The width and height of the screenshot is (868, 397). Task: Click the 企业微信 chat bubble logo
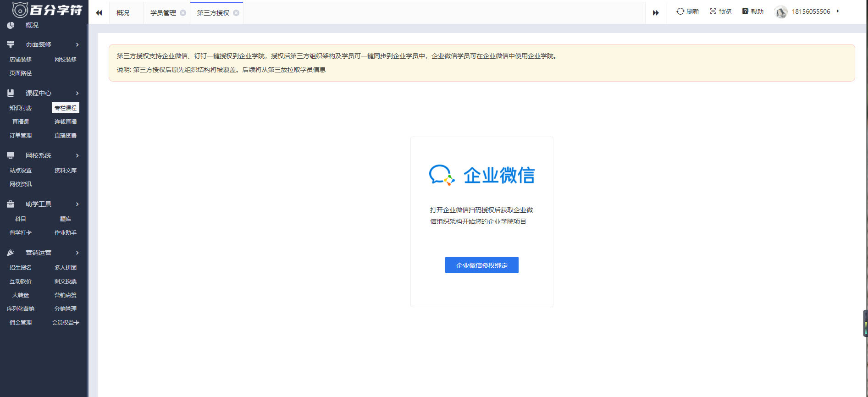click(x=442, y=175)
